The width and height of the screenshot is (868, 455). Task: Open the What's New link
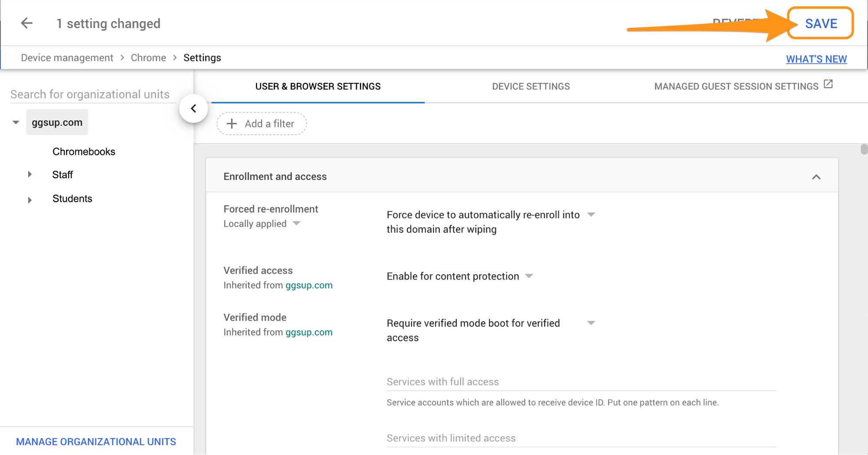click(816, 59)
